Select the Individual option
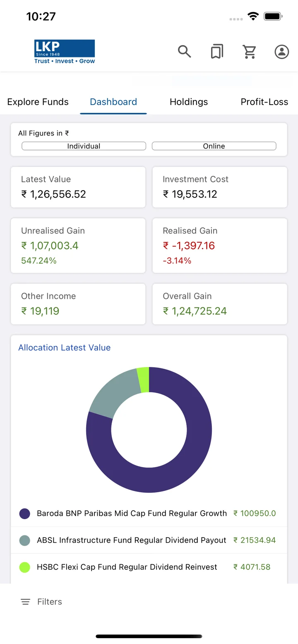Screen dimensions: 298x644 coord(84,146)
